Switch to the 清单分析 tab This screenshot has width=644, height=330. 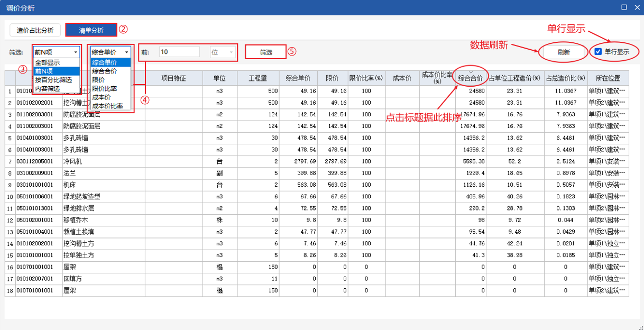click(x=91, y=30)
